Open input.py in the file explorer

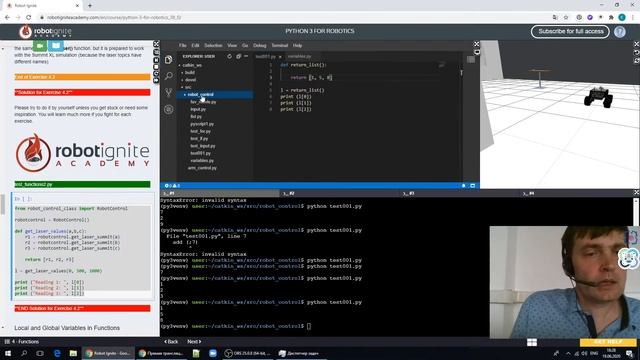pos(198,109)
